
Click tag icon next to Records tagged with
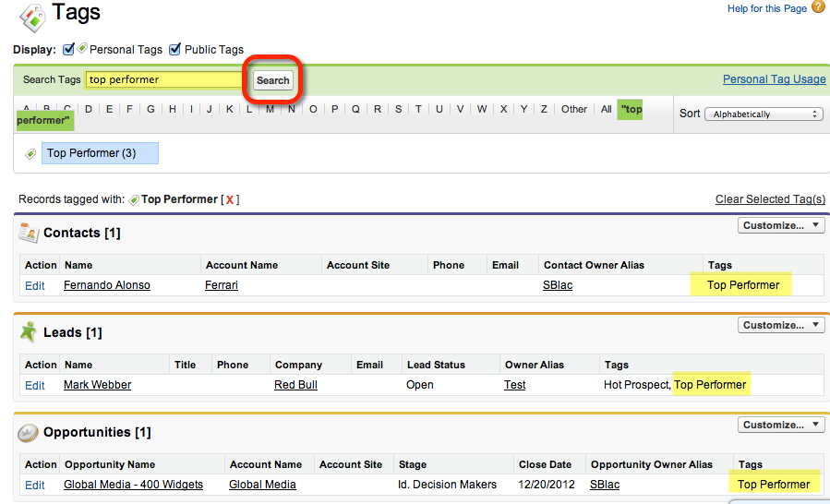tap(134, 199)
